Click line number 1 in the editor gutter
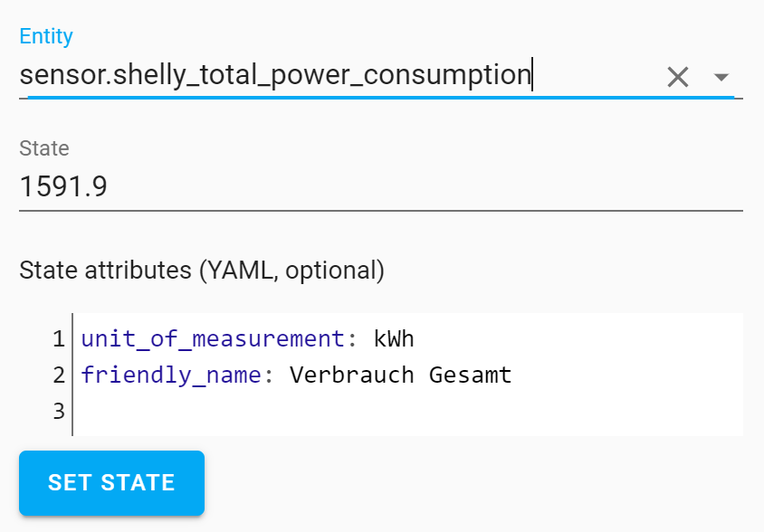764x532 pixels. tap(56, 338)
